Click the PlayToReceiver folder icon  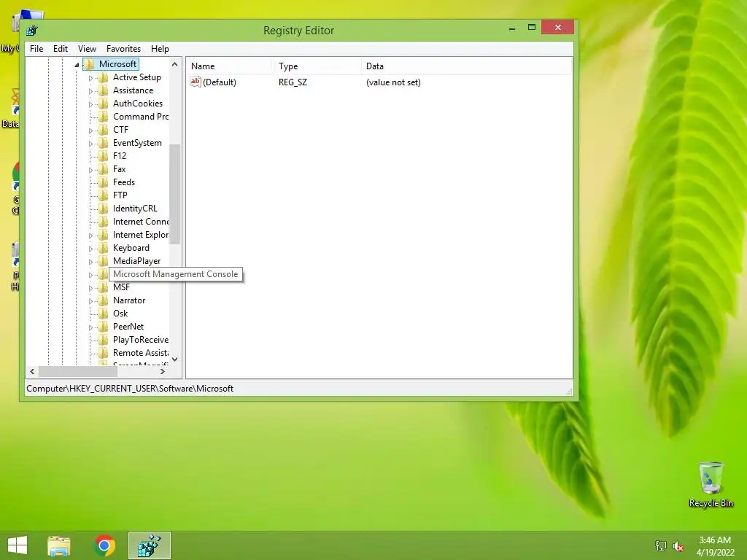[104, 340]
